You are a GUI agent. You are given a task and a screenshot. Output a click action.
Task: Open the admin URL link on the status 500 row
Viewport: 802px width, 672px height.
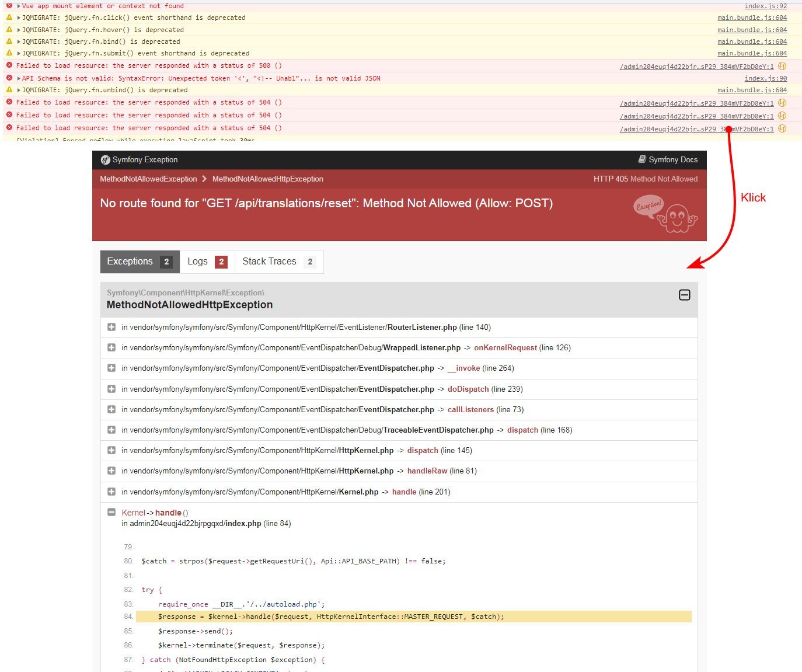[697, 67]
